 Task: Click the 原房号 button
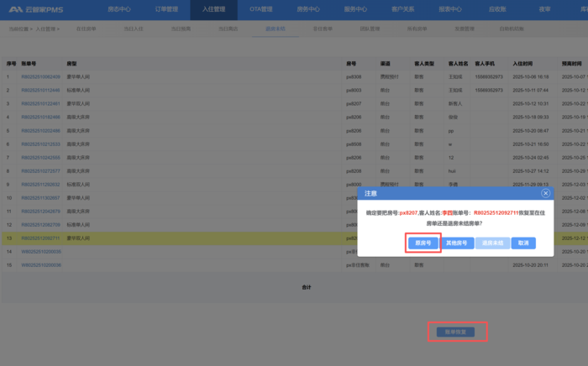point(423,243)
